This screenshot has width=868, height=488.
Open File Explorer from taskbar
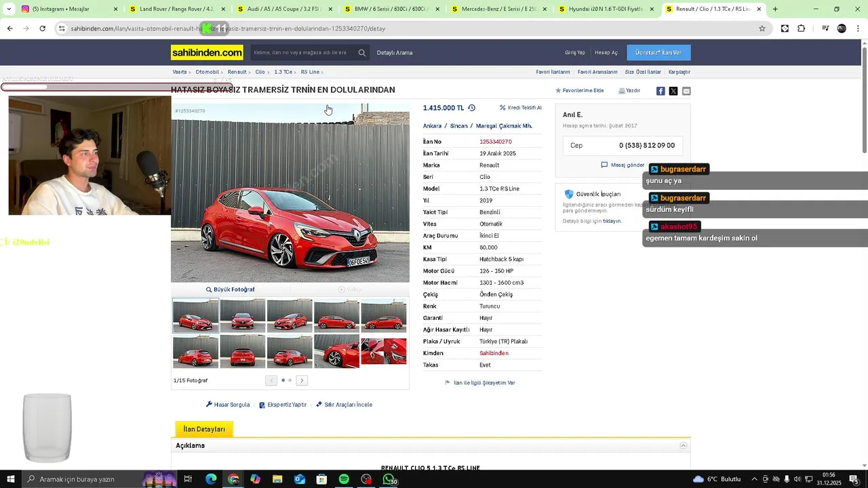[x=277, y=479]
